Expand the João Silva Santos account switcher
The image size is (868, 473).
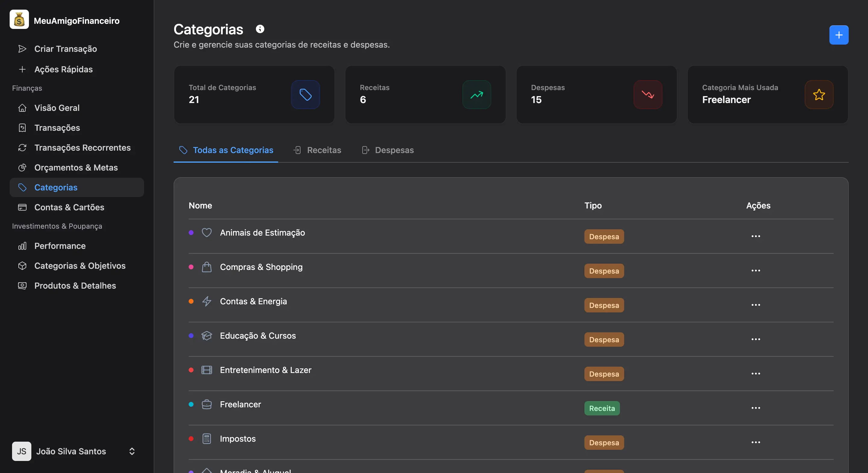click(131, 451)
